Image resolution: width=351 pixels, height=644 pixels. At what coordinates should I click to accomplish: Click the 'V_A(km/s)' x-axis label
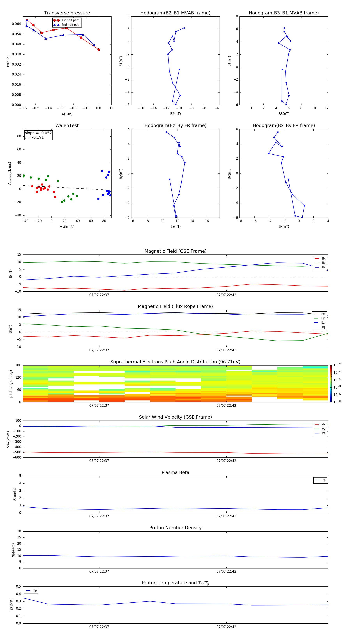(x=67, y=227)
